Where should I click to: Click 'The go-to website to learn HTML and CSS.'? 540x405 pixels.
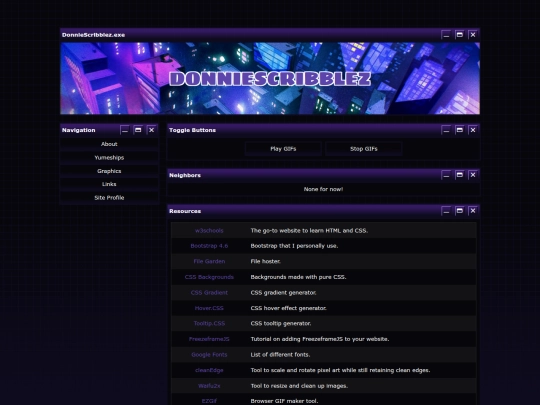pyautogui.click(x=309, y=230)
